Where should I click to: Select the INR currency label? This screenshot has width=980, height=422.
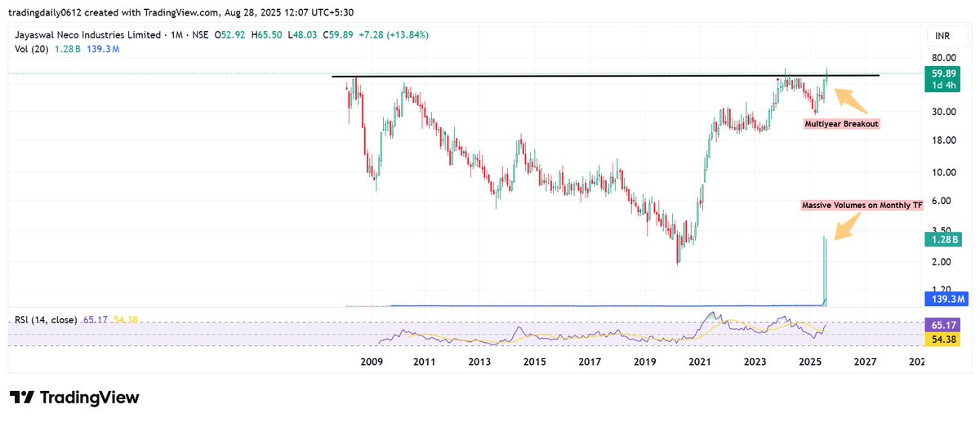(x=944, y=38)
